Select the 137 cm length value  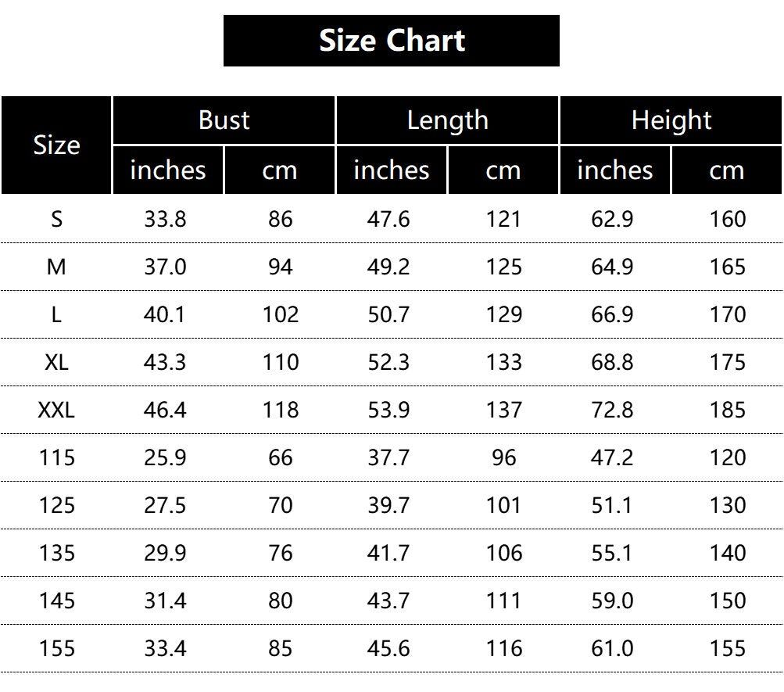click(503, 410)
